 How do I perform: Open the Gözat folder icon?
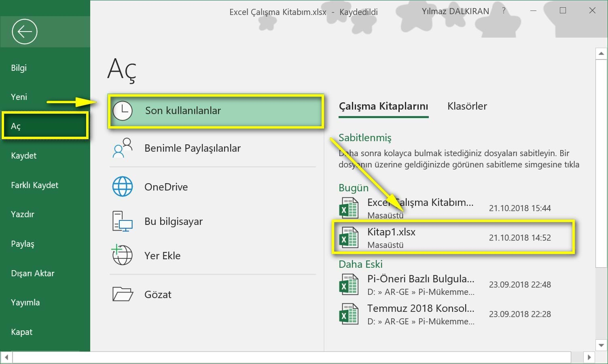(x=123, y=294)
